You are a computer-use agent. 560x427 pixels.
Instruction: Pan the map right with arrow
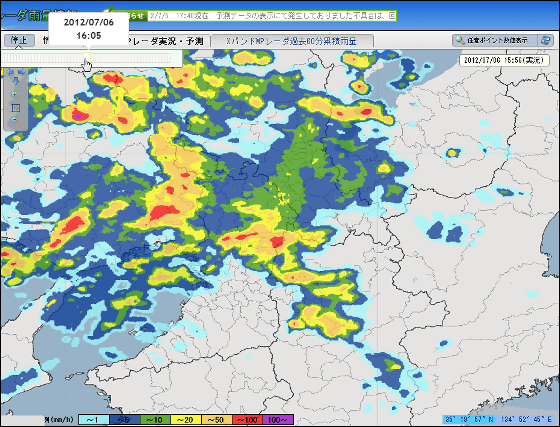[x=22, y=72]
